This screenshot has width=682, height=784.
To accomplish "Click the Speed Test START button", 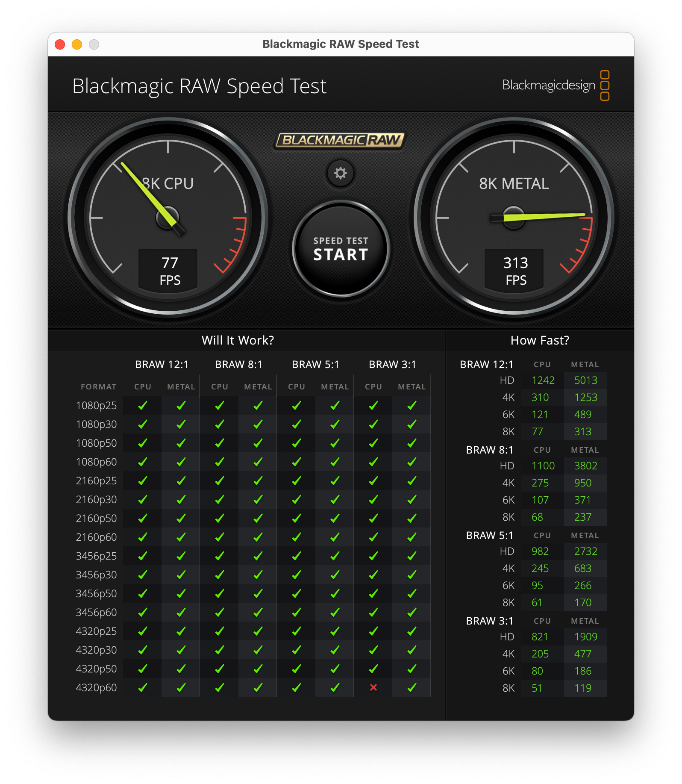I will pos(341,249).
